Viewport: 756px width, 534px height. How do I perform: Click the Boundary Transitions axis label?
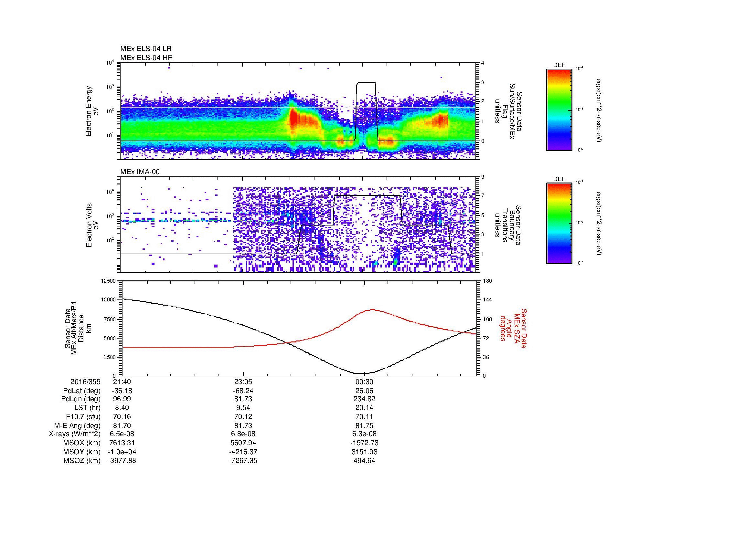click(508, 225)
